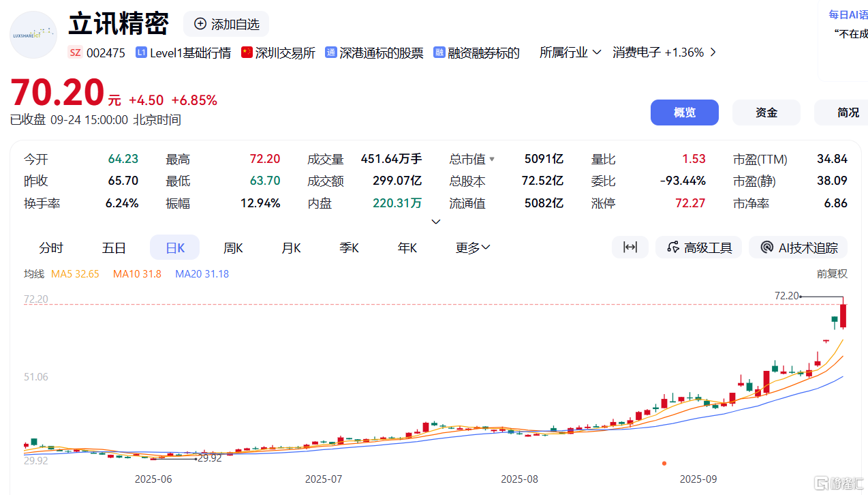Open the 更多 chart period dropdown

coord(472,247)
